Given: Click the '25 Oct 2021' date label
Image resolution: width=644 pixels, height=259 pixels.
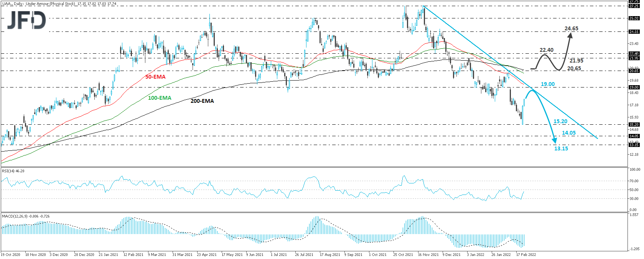Looking at the screenshot, I should (x=403, y=255).
